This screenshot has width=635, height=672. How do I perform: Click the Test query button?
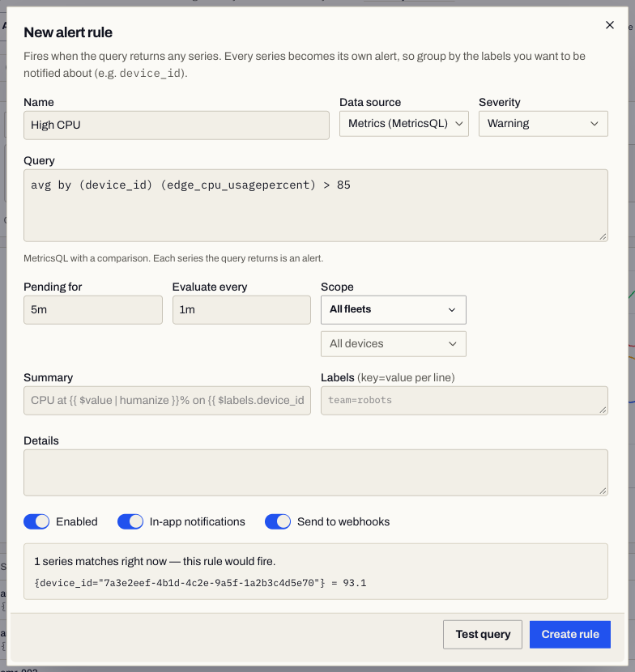tap(483, 634)
